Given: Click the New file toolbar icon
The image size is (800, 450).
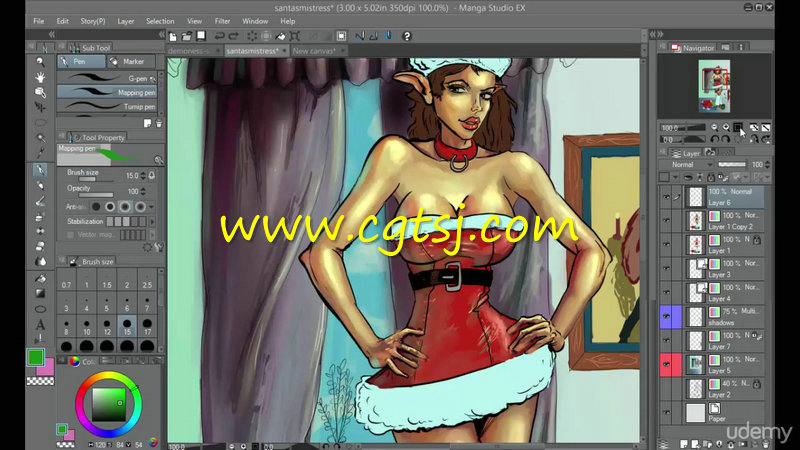Looking at the screenshot, I should 173,36.
